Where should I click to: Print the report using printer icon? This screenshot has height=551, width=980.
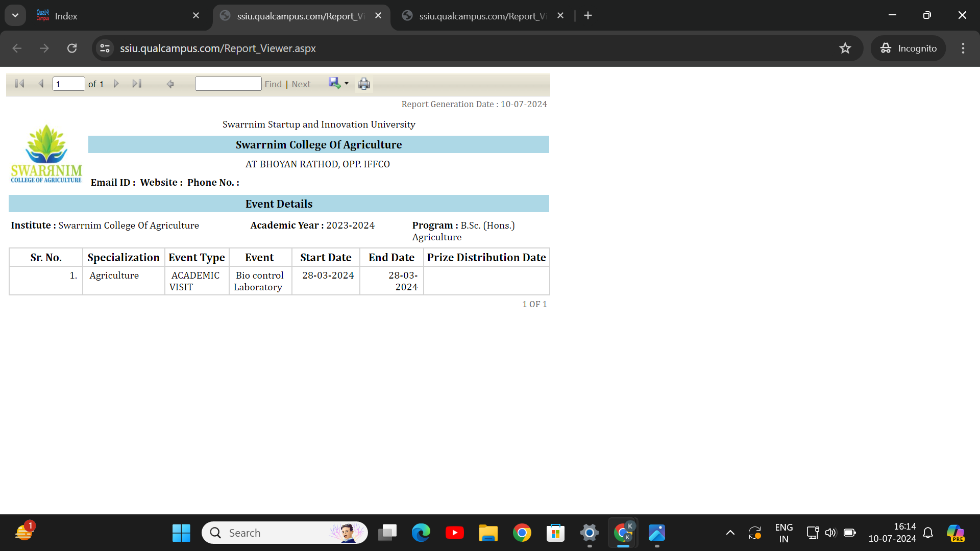tap(364, 84)
